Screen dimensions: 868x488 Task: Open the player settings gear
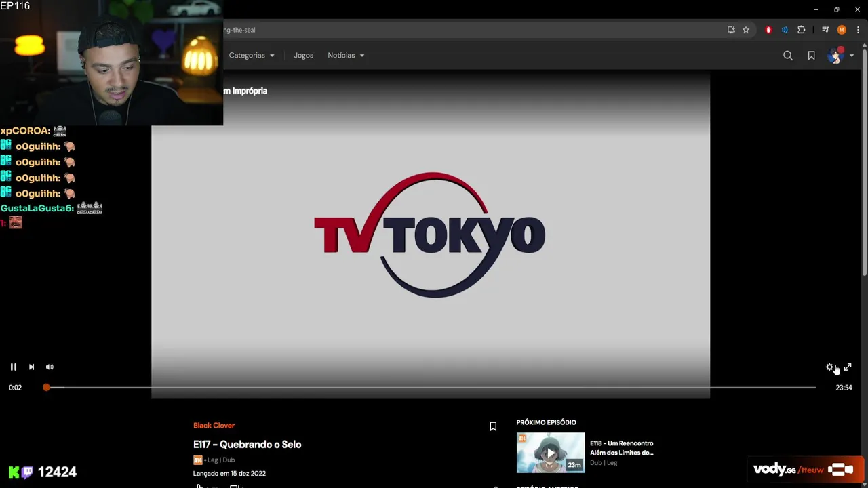829,367
